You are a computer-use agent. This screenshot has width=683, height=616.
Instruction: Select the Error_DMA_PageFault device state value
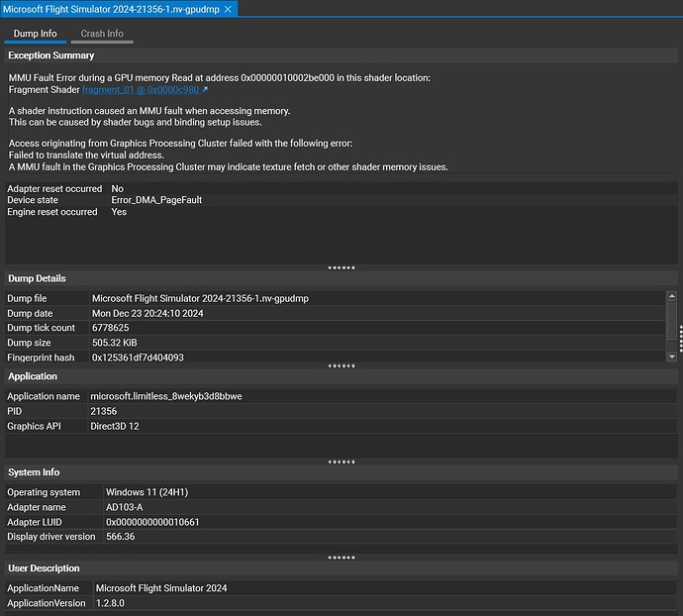[x=156, y=200]
